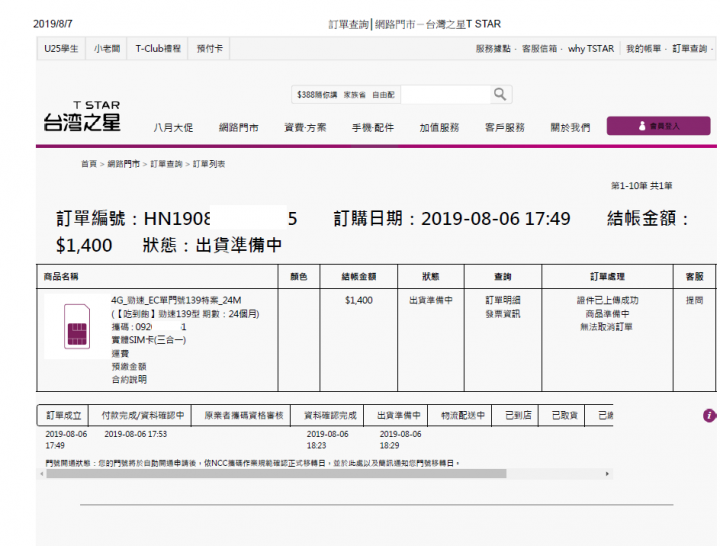Open 發票資訊 invoice link
The height and width of the screenshot is (546, 720).
click(x=503, y=314)
